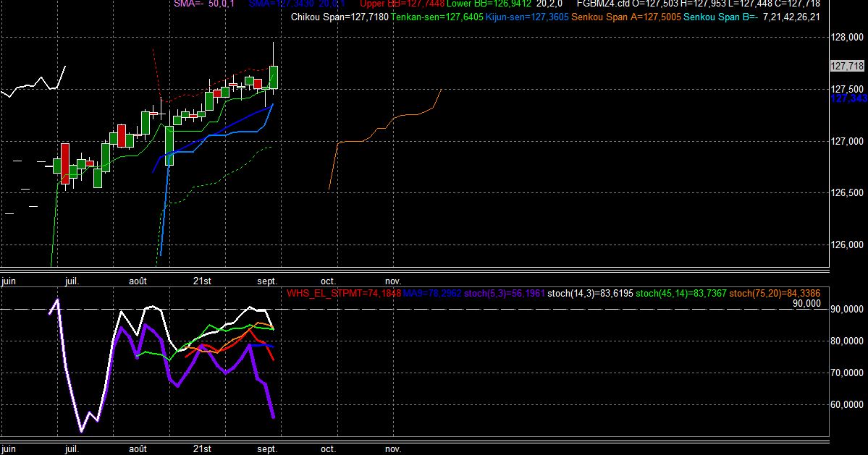The width and height of the screenshot is (868, 455).
Task: Click the current price tag 127,718
Action: pos(847,67)
